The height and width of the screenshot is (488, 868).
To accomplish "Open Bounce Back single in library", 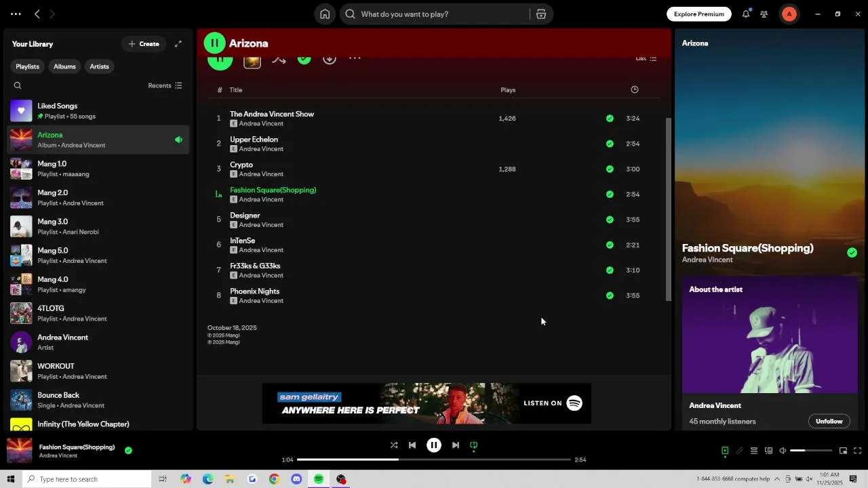I will tap(99, 400).
